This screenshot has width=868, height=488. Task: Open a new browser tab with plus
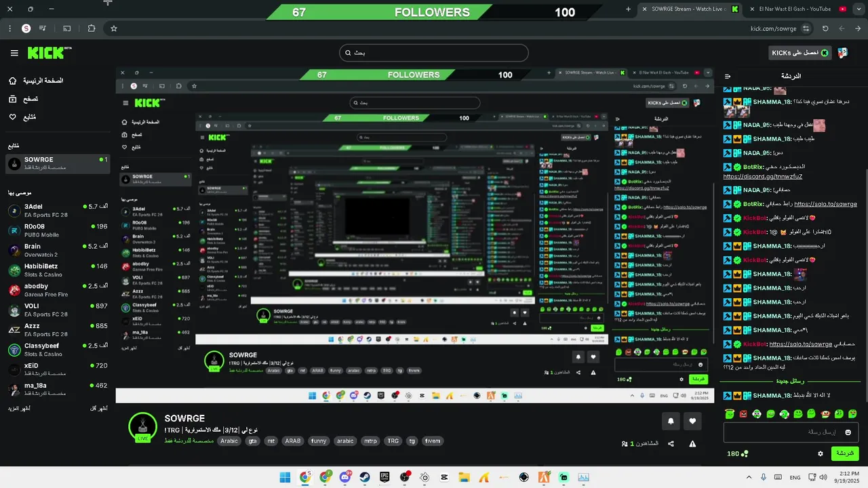tap(628, 9)
